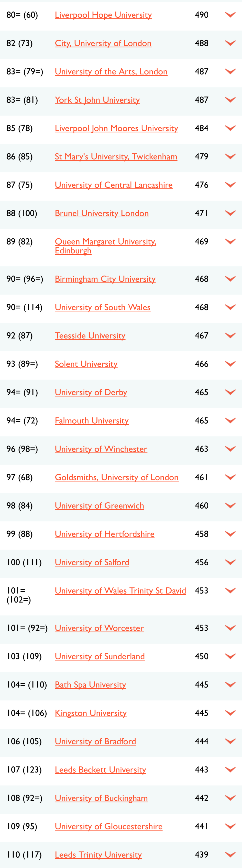This screenshot has height=868, width=242.
Task: Open the St Mary's University, Twickenham link
Action: click(x=116, y=156)
